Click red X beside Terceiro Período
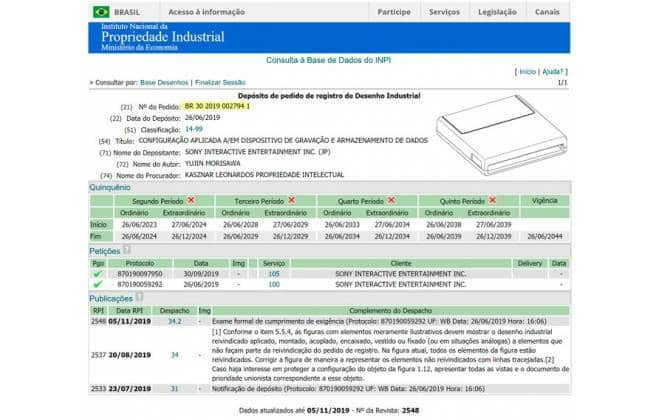The image size is (660, 420). (291, 200)
